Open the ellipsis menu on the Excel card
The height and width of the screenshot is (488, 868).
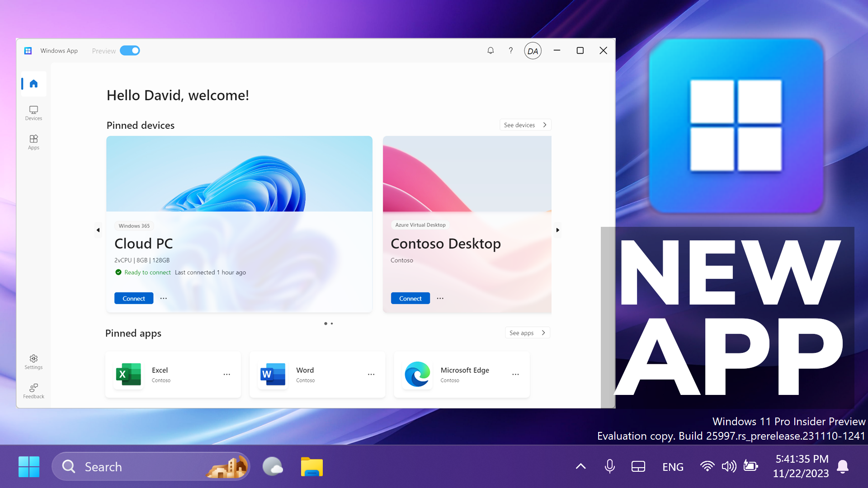pyautogui.click(x=226, y=375)
